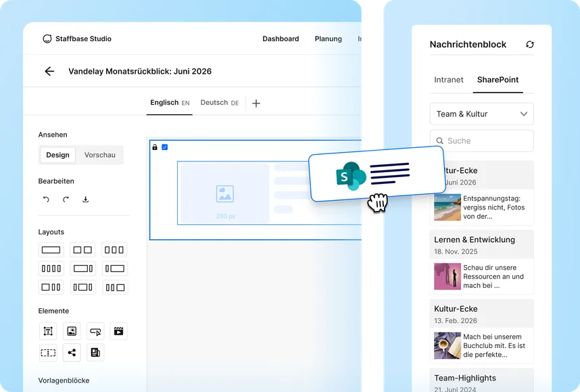This screenshot has width=580, height=392.
Task: Click the SharePoint logo on dragged card
Action: [351, 176]
